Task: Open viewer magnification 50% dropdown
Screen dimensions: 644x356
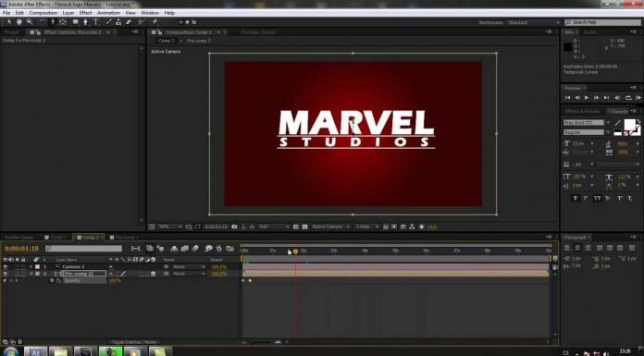Action: tap(169, 227)
